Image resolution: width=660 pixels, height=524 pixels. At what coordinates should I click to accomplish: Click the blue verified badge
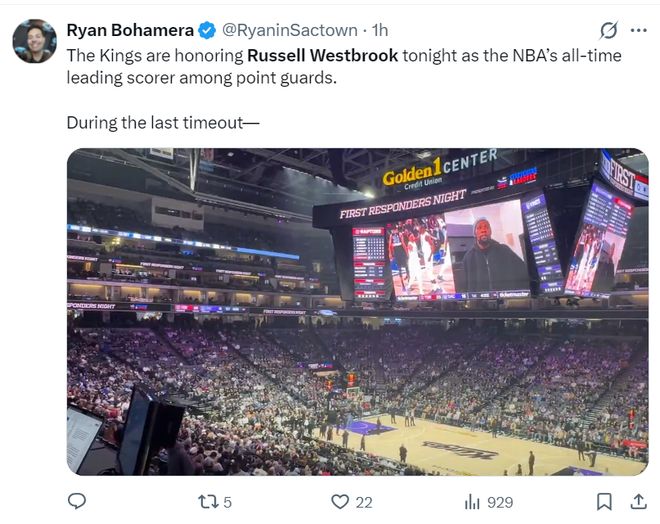click(x=207, y=31)
